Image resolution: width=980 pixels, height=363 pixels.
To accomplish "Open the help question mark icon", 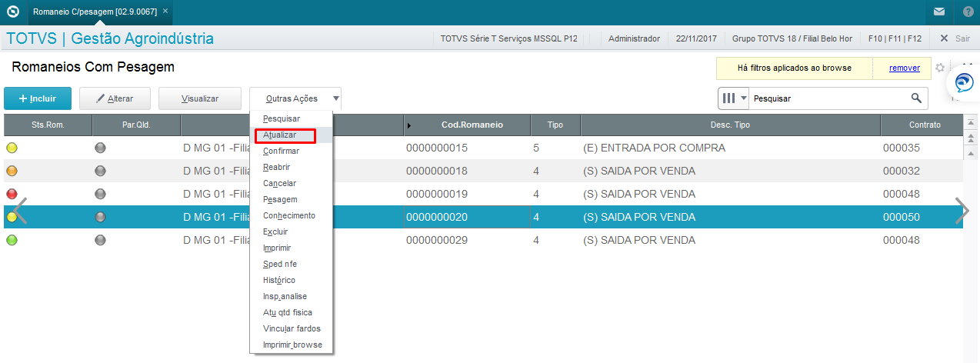I will (968, 12).
